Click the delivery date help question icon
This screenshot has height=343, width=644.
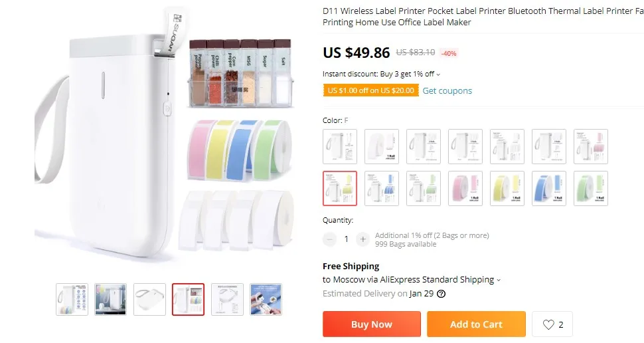pos(441,294)
